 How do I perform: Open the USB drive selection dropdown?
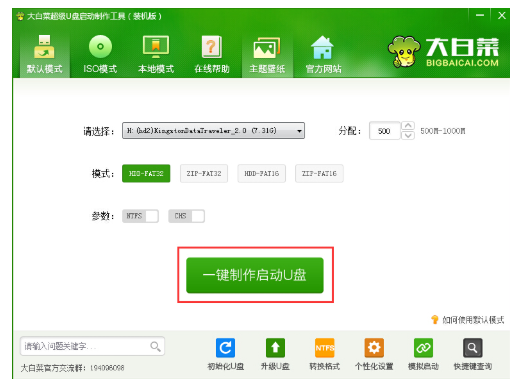[213, 130]
